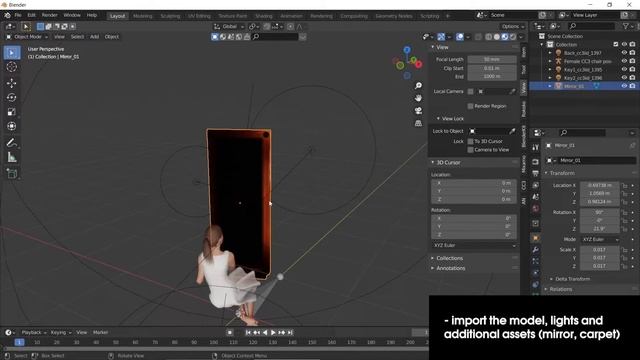Screen dimensions: 640x360
Task: Open the Object properties tab (orange square)
Action: pos(536,238)
